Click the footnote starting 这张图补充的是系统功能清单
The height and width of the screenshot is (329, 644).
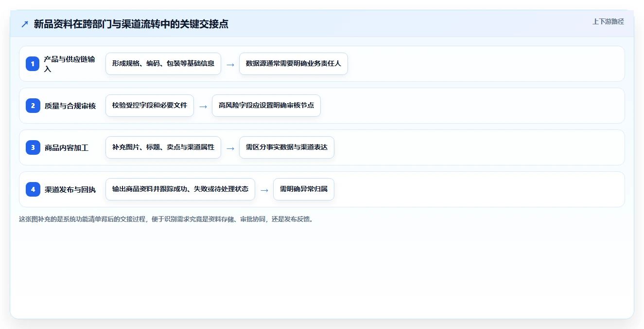tap(167, 219)
